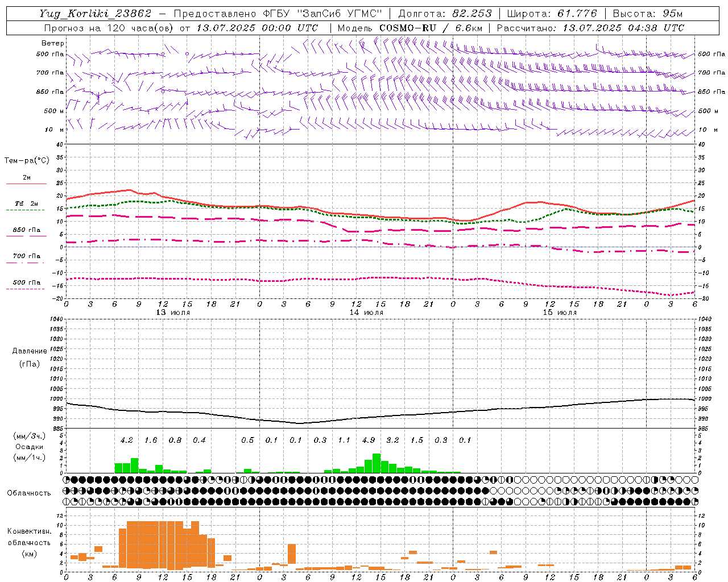The image size is (728, 582).
Task: Click the Тем-ра(°C) axis title
Action: click(27, 161)
